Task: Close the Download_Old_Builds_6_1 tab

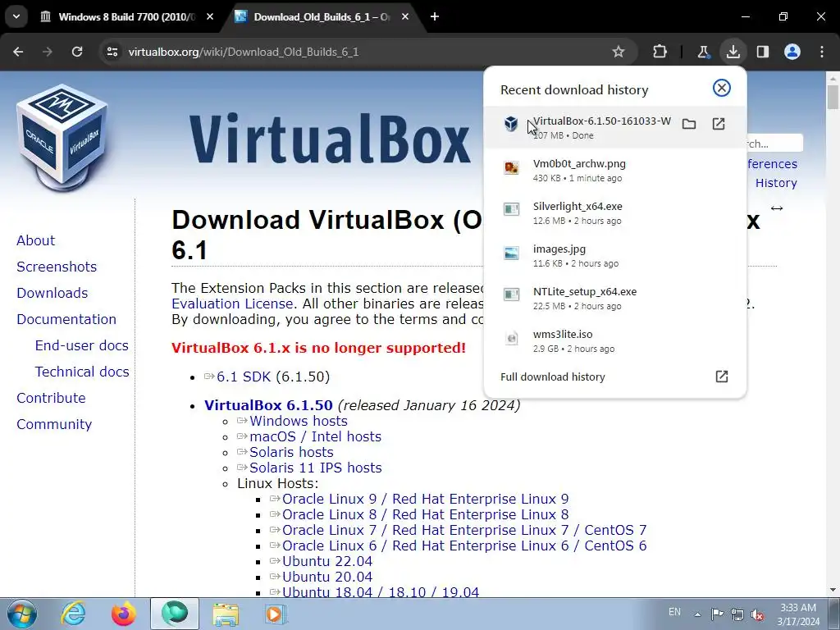Action: pos(405,16)
